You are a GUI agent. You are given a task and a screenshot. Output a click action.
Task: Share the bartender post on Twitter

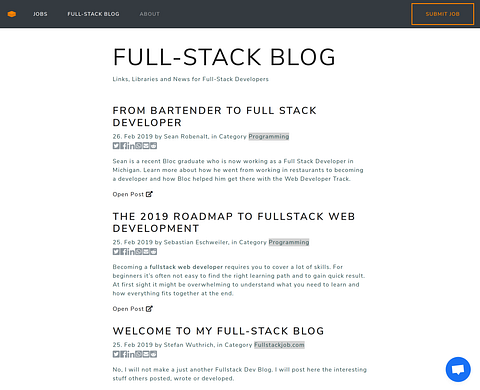[x=116, y=146]
